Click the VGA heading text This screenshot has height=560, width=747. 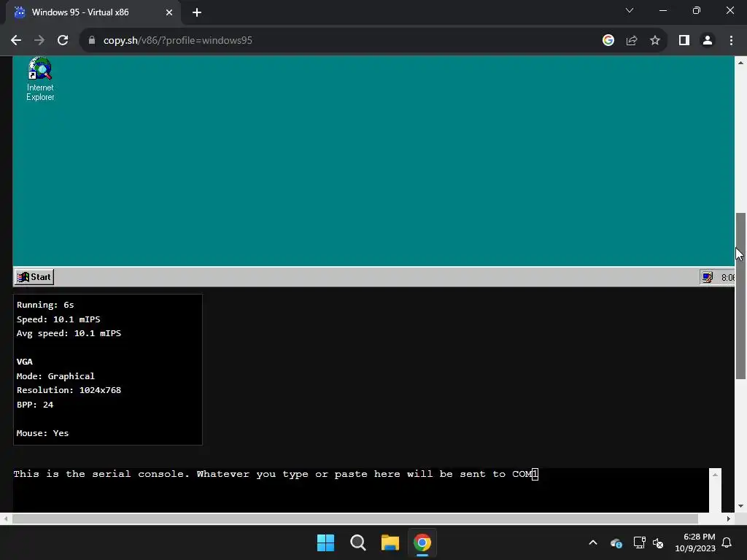pos(24,362)
